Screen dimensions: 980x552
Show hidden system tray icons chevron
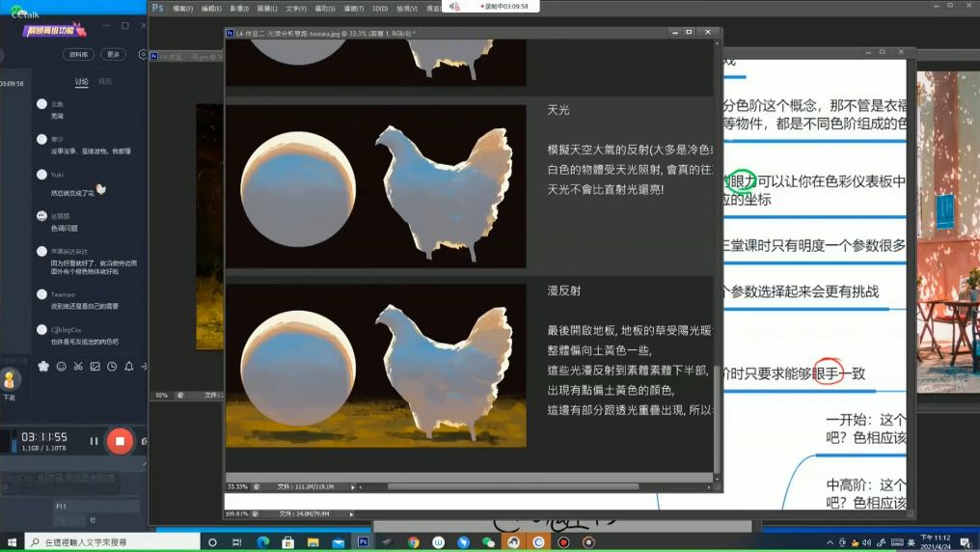coord(830,542)
